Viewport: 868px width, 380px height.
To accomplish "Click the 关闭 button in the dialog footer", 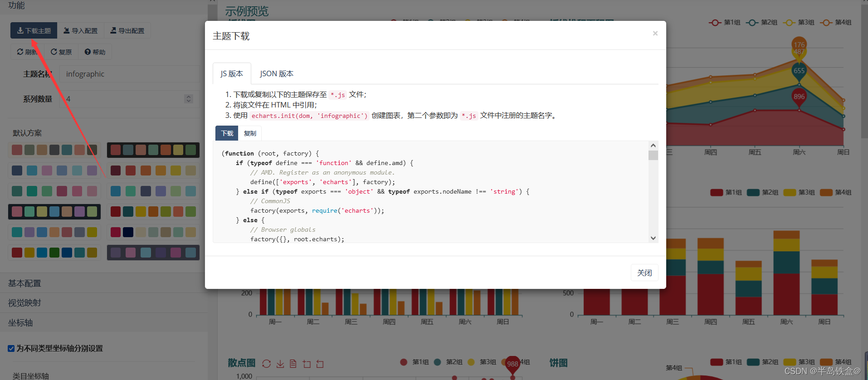I will (x=644, y=273).
